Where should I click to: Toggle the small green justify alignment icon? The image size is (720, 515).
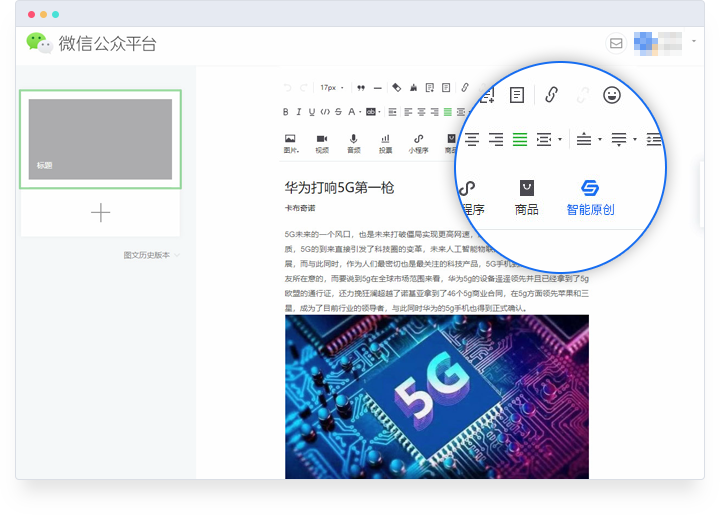tap(448, 112)
